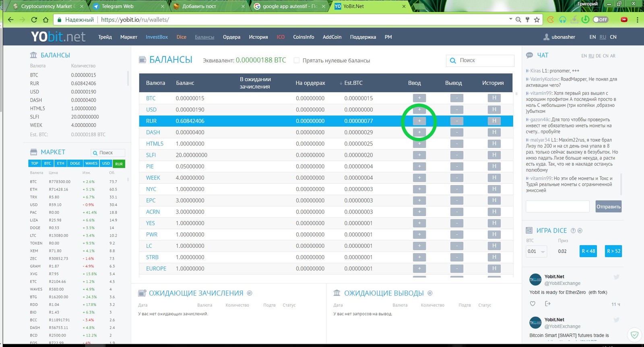Select the RUR market tab
644x347 pixels.
pyautogui.click(x=119, y=164)
